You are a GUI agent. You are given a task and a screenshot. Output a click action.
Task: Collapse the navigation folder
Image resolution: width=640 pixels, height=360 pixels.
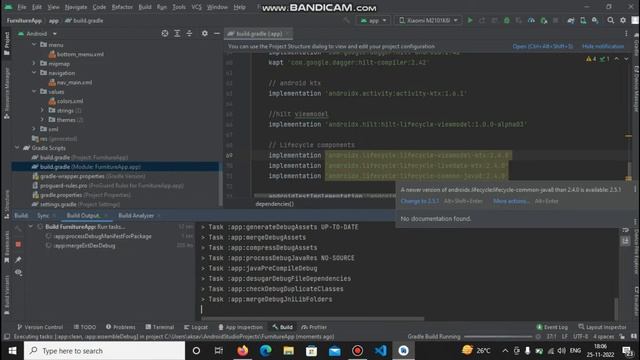34,73
